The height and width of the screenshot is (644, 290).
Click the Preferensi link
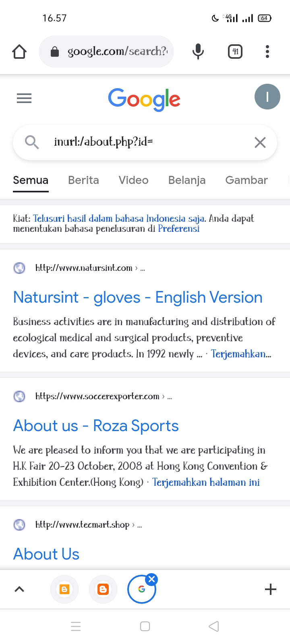(178, 229)
